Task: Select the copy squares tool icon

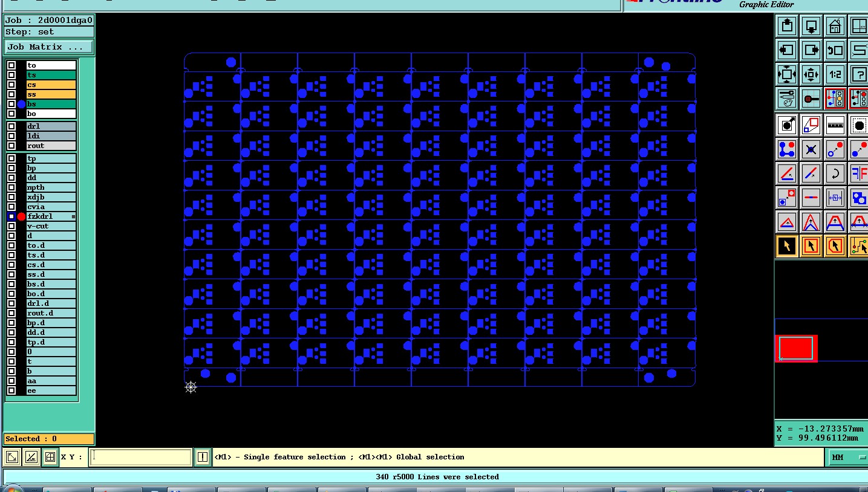Action: click(x=811, y=125)
